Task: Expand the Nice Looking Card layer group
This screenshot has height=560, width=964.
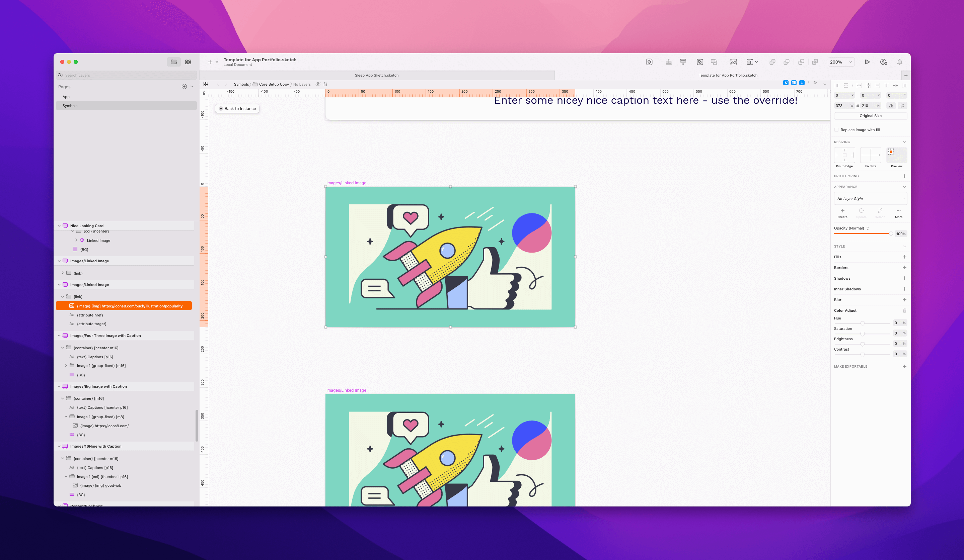Action: tap(59, 225)
